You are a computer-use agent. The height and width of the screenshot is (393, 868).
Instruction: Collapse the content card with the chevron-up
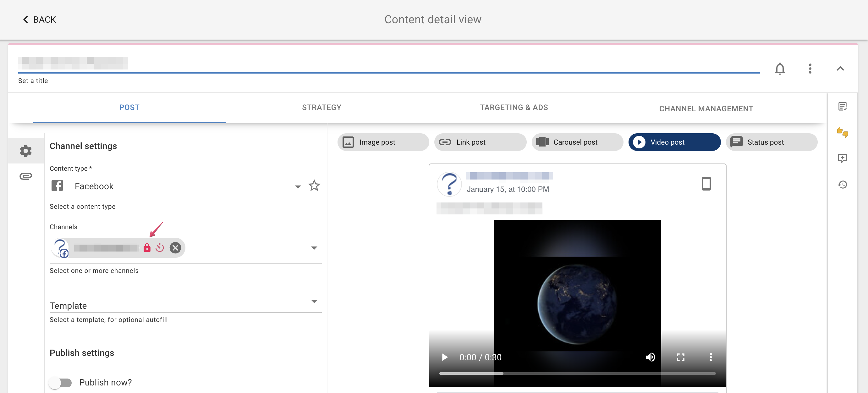point(840,69)
